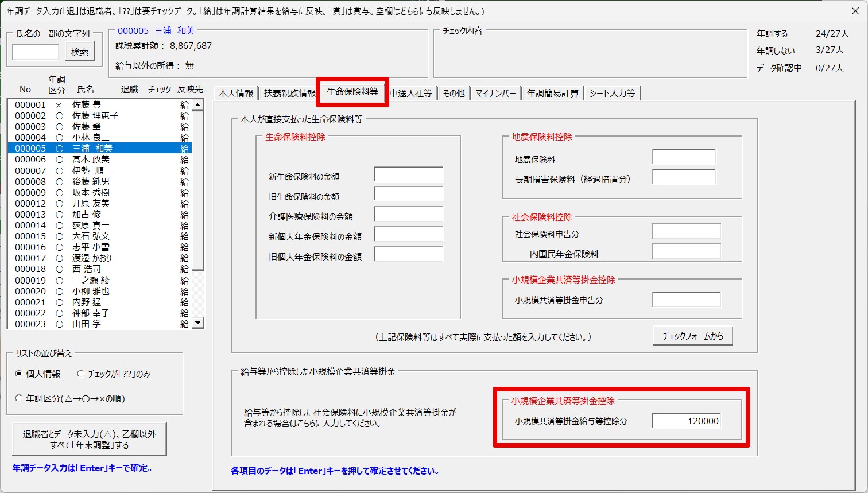Screen dimensions: 868x493
Task: Select employee 佐藤 理恵子 in list
Action: [95, 116]
